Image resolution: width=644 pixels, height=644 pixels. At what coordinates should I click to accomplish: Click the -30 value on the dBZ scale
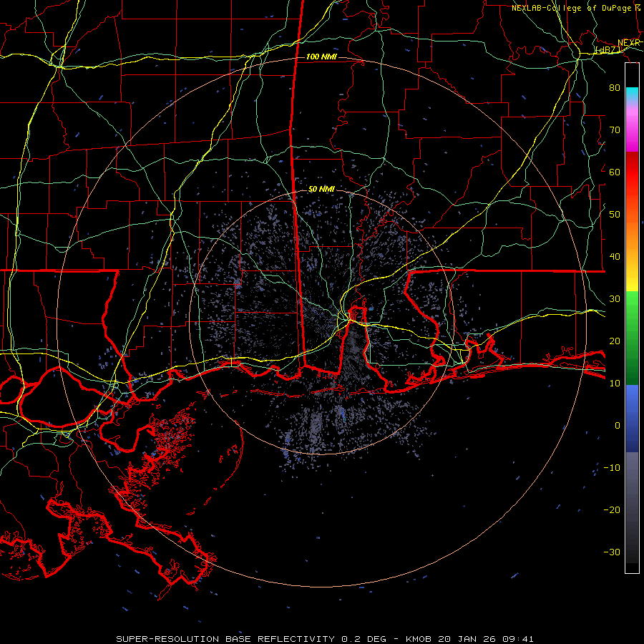[612, 552]
